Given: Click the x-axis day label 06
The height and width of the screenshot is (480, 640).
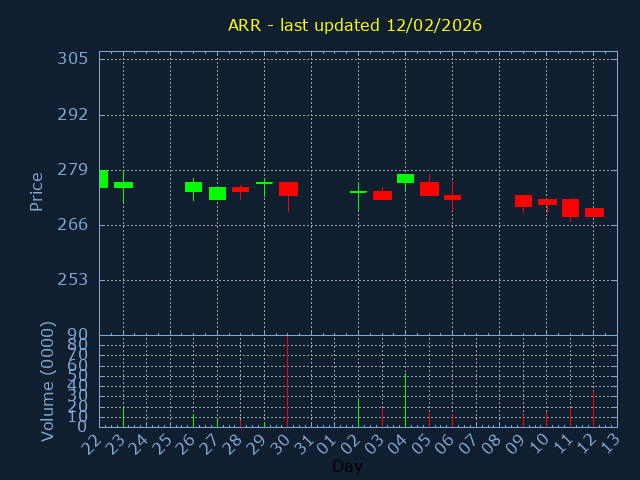Looking at the screenshot, I should 444,443.
